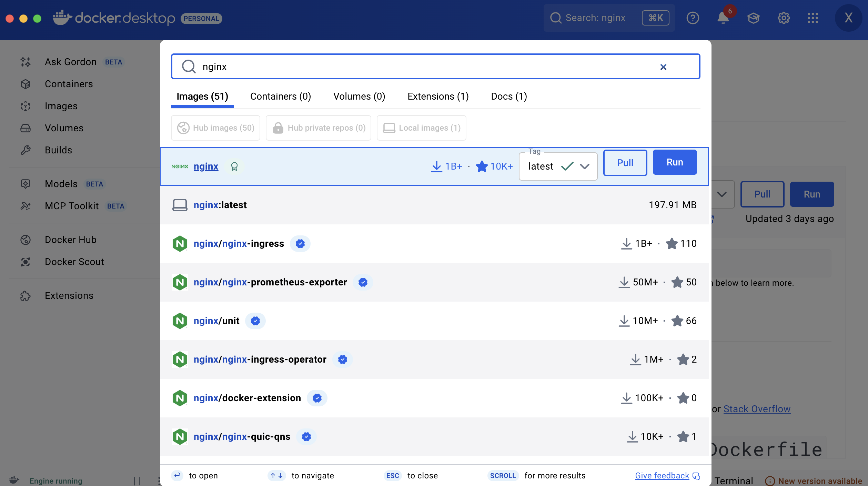Open the nginx/unit result

click(x=434, y=321)
